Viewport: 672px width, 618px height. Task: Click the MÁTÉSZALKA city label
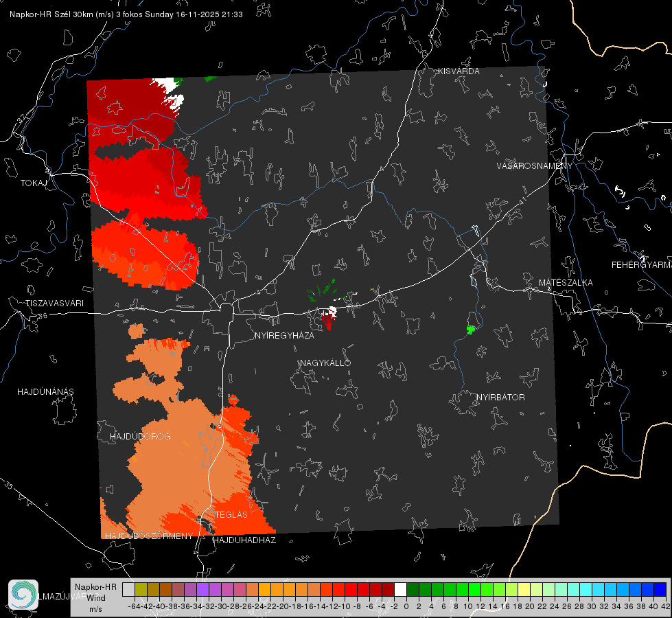pos(566,283)
